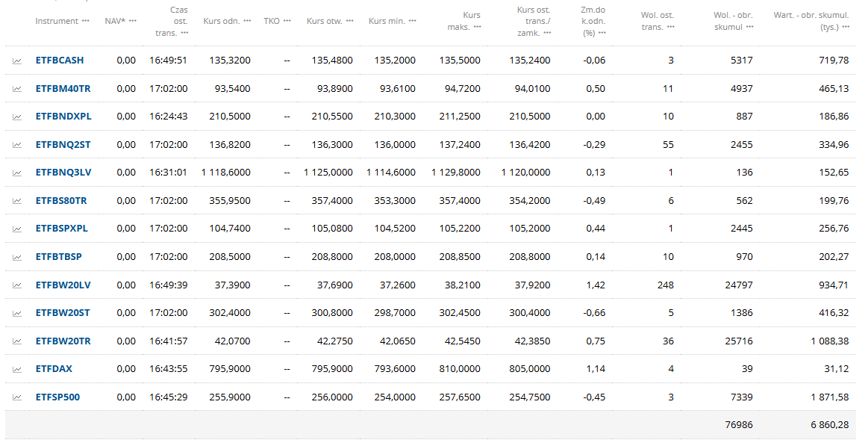Click the chart icon beside ETFSP500
This screenshot has width=868, height=440.
click(17, 397)
